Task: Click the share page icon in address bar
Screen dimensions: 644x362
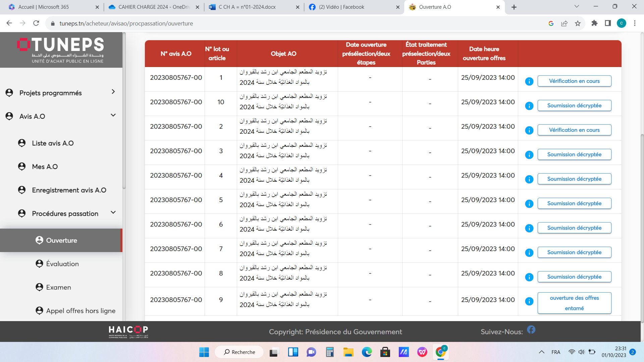Action: [564, 23]
